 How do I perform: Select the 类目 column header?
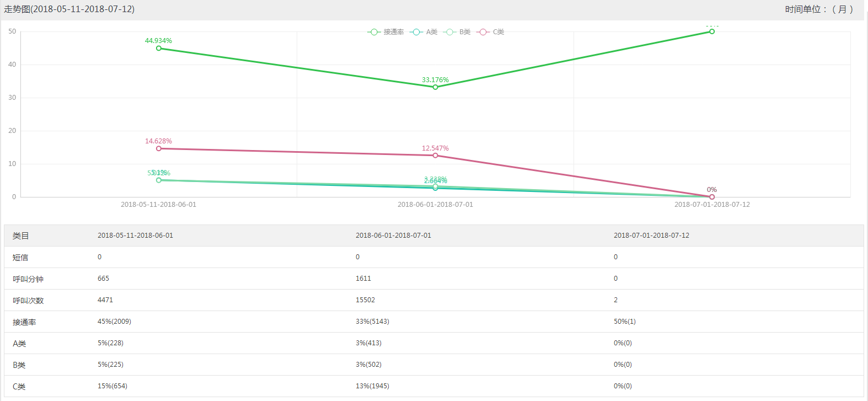[21, 236]
